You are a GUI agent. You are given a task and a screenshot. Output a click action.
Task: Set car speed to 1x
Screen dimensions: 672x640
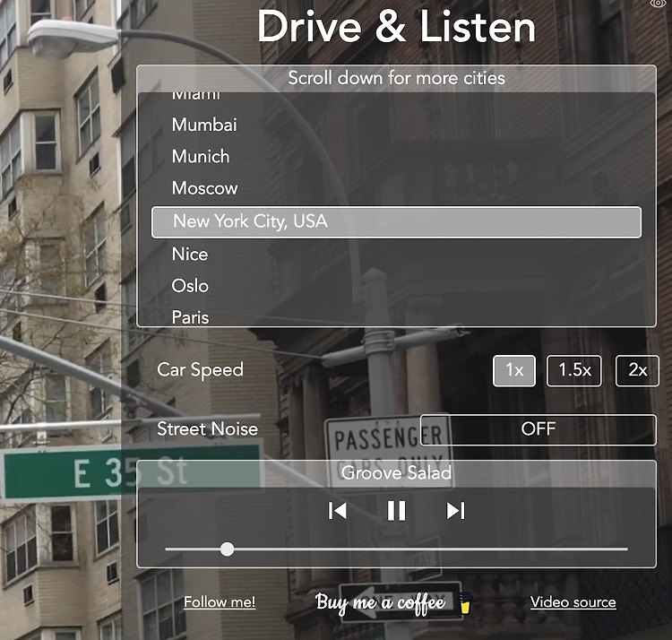[x=514, y=370]
